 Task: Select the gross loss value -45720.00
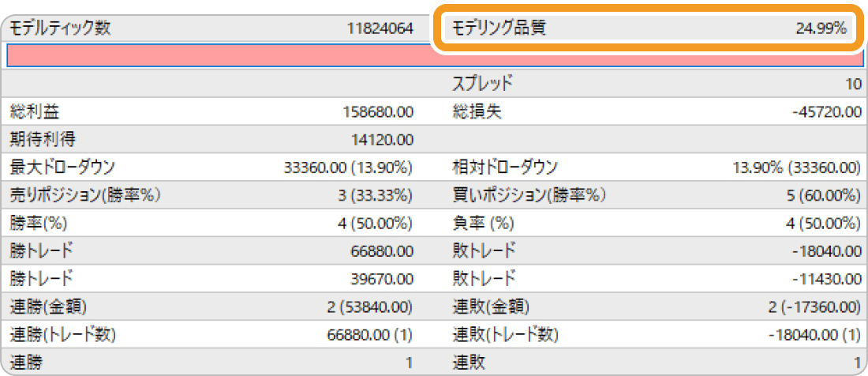tap(827, 112)
